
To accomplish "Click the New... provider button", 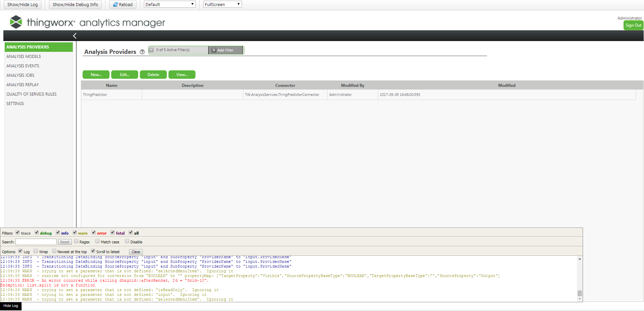I will click(x=96, y=75).
